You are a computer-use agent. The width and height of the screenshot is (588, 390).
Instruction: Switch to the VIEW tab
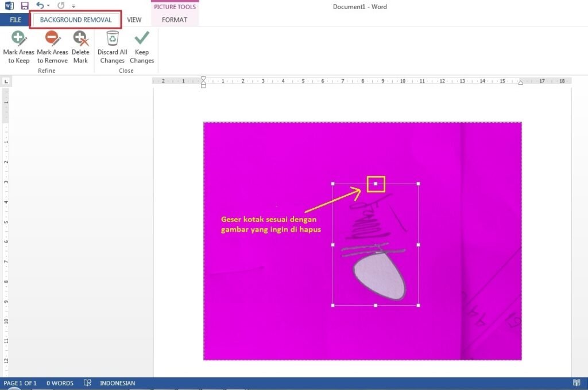point(134,20)
